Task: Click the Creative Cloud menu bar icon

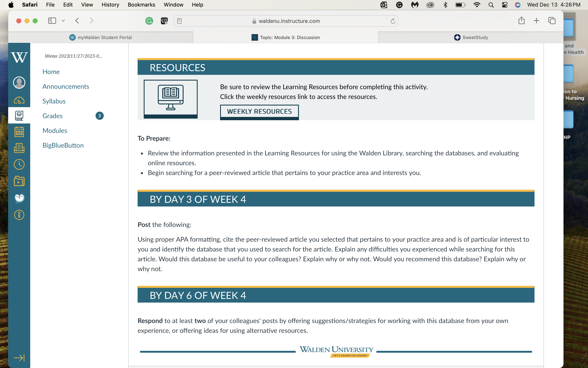Action: pos(430,5)
